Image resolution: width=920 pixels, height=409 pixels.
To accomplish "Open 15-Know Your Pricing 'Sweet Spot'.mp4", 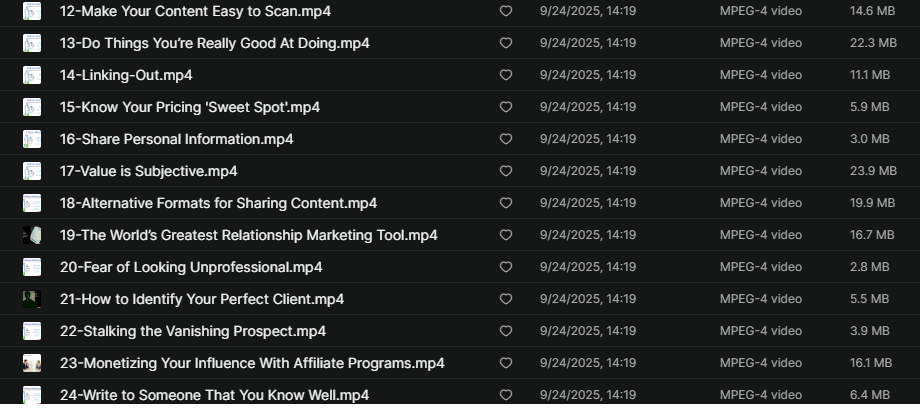I will [x=203, y=107].
